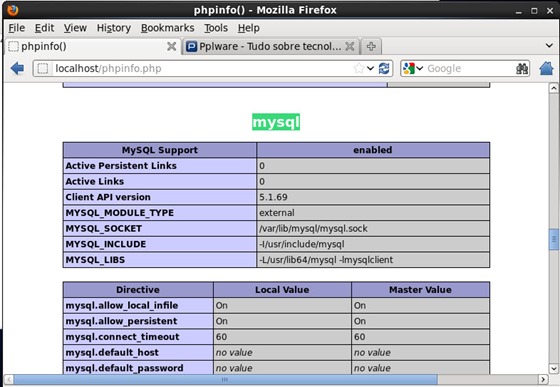
Task: Click the MYSQL_SOCKET label
Action: pyautogui.click(x=104, y=228)
